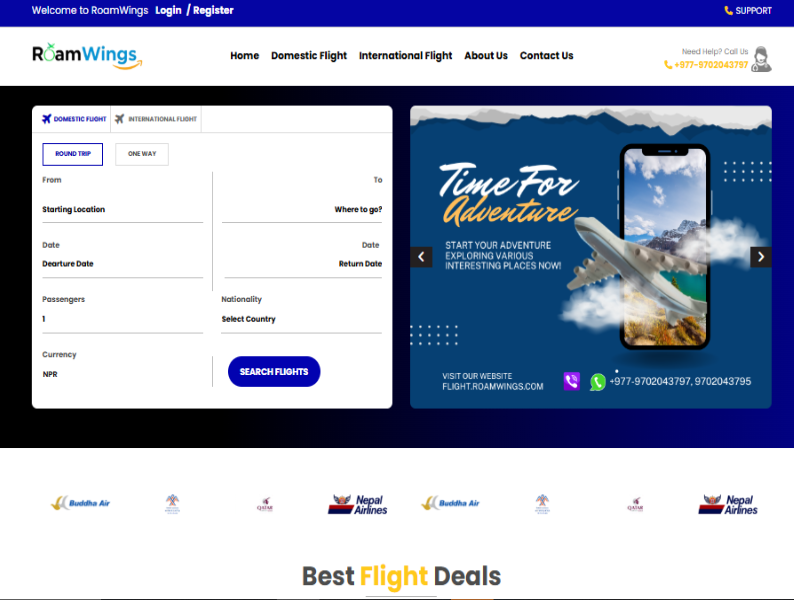This screenshot has width=794, height=600.
Task: Switch to the International Flight tab
Action: coord(156,119)
